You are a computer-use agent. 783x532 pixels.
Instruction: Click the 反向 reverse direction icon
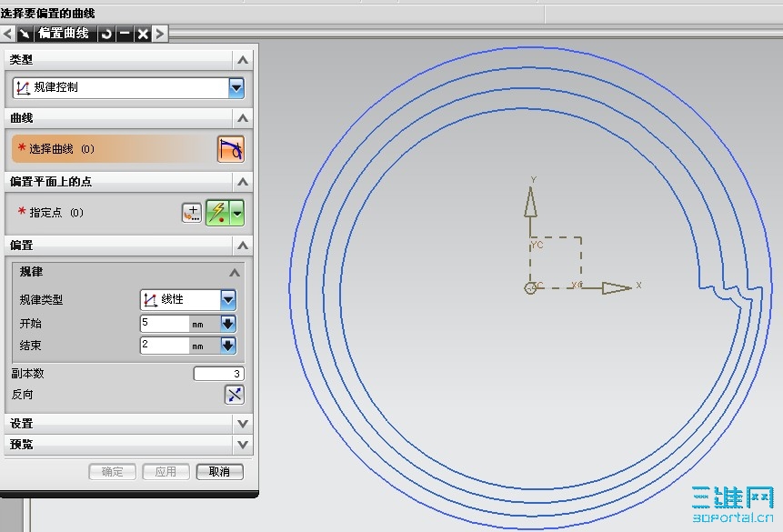[x=235, y=395]
